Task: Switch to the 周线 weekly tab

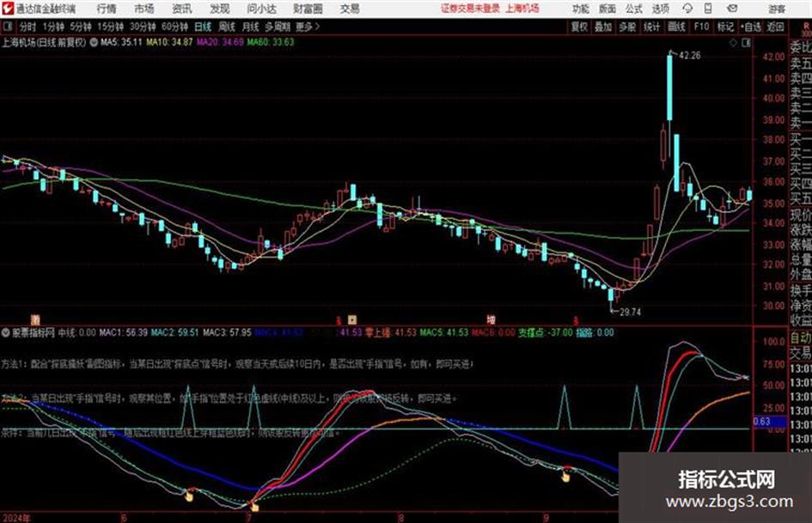Action: point(226,27)
